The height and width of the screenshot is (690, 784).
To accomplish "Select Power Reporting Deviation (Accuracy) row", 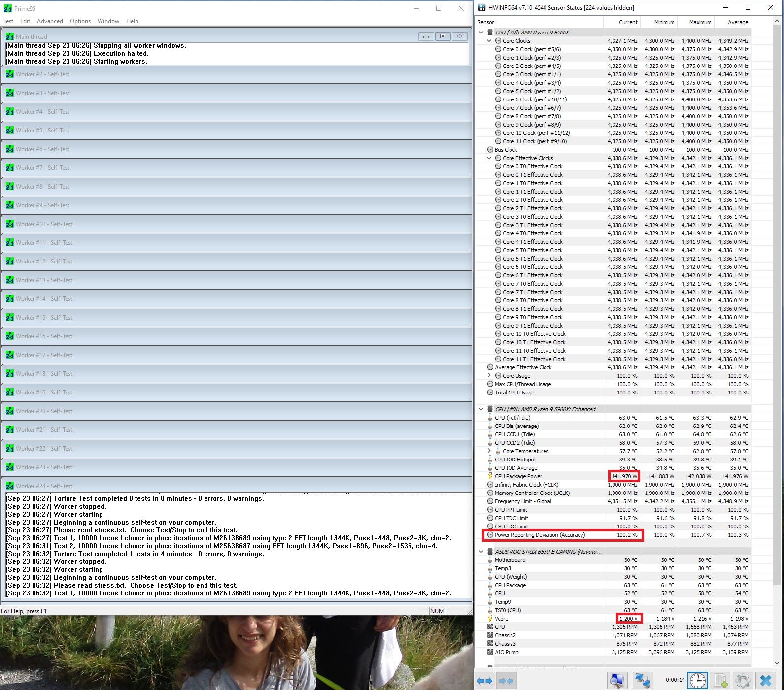I will click(614, 535).
